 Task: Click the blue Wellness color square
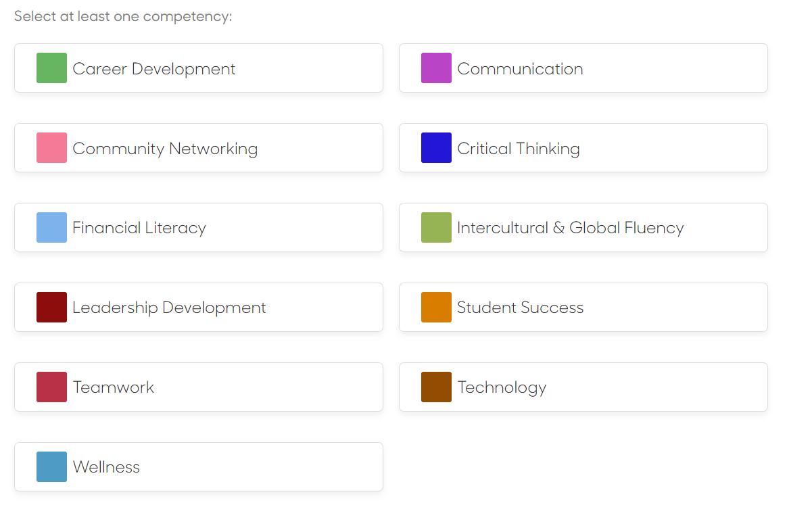click(52, 466)
